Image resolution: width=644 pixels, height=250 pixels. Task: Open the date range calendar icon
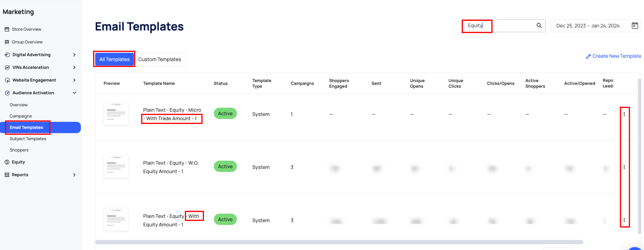coord(635,25)
